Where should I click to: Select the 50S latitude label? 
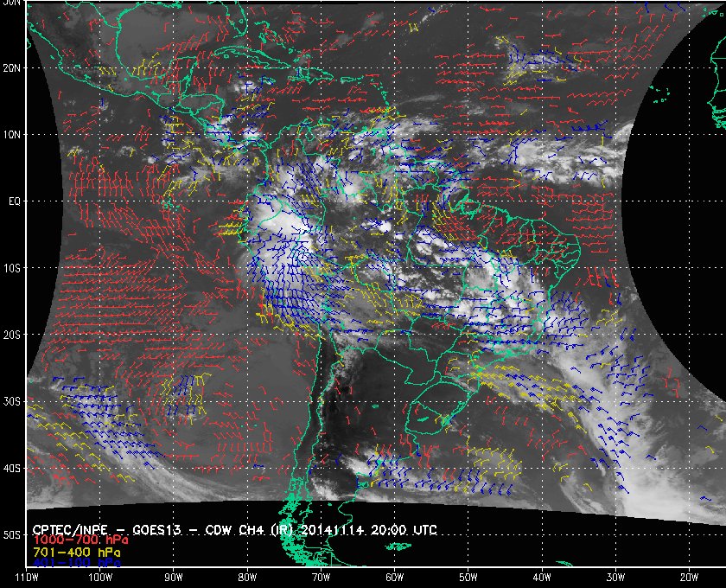[x=12, y=535]
